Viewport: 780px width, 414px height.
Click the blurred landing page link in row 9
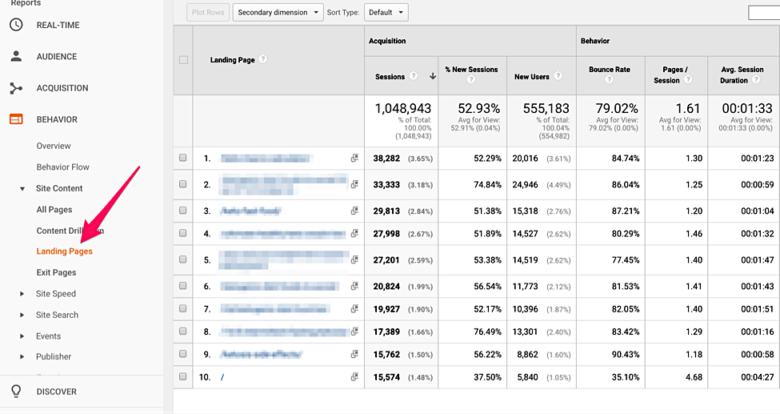point(261,354)
